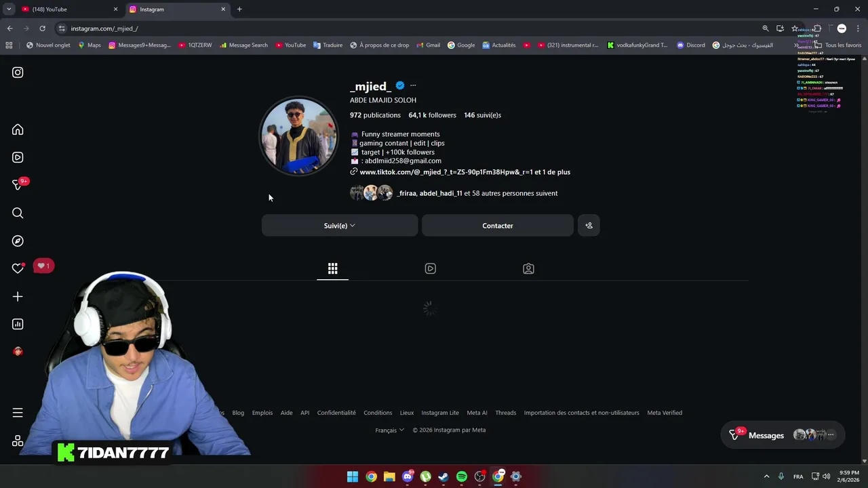Open the _mjied_ profile picture
Viewport: 868px width, 488px height.
299,136
